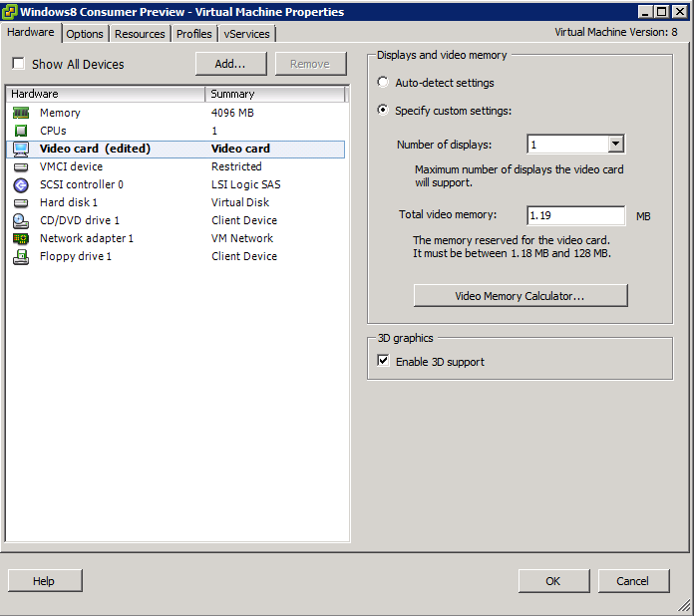This screenshot has height=616, width=696.
Task: Maximize the Virtual Machine Properties window
Action: click(x=661, y=12)
